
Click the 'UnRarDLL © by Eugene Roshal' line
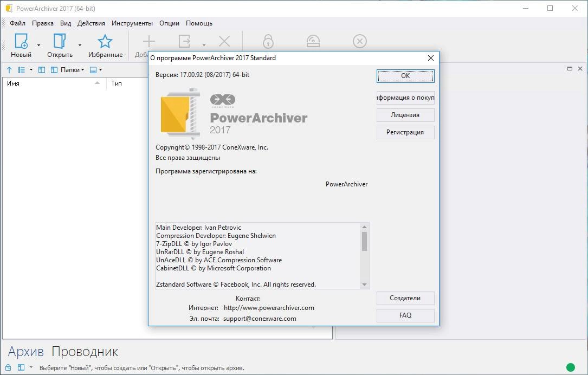click(200, 252)
